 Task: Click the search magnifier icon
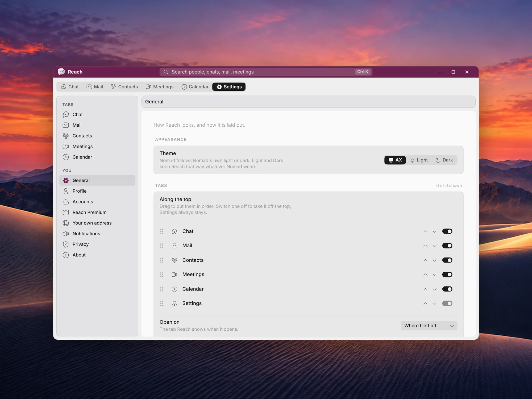(166, 72)
